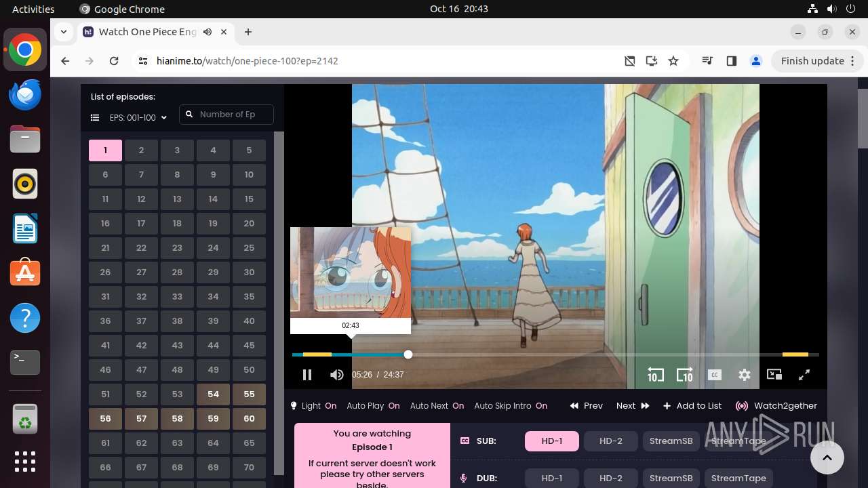Select SUB server HD-1
Image resolution: width=868 pixels, height=488 pixels.
[552, 441]
